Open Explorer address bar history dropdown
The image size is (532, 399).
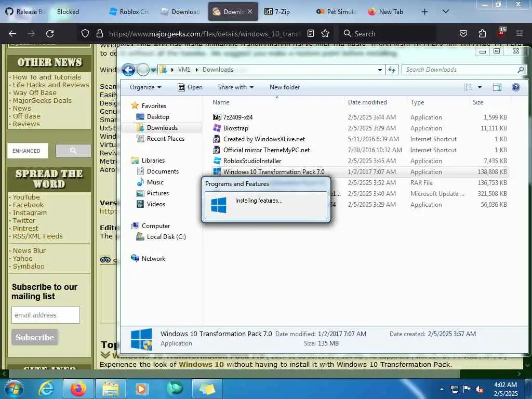pos(380,70)
